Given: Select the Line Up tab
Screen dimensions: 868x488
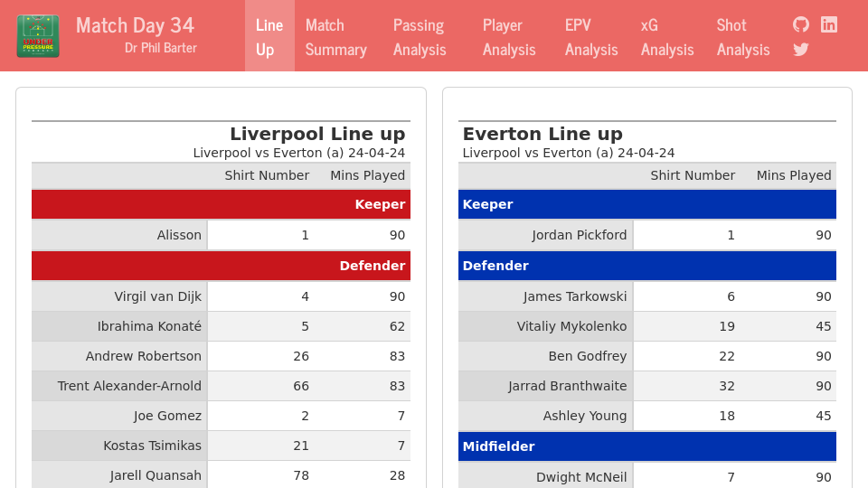Looking at the screenshot, I should click(269, 36).
